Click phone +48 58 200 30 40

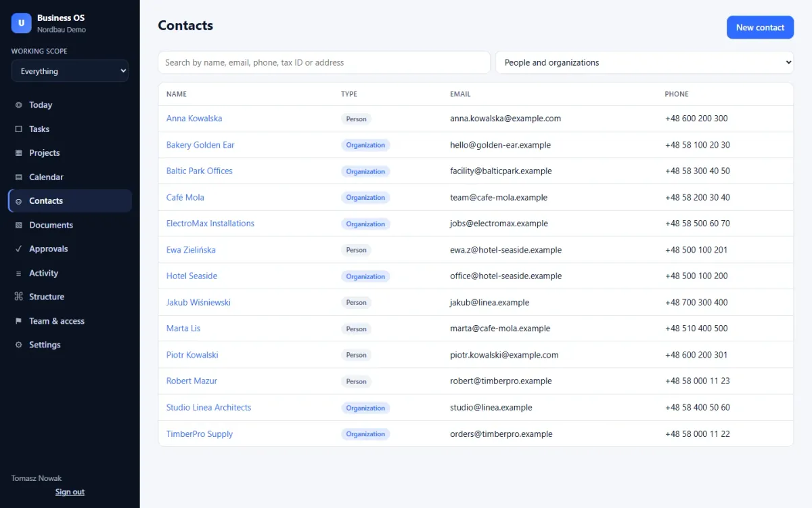coord(698,198)
